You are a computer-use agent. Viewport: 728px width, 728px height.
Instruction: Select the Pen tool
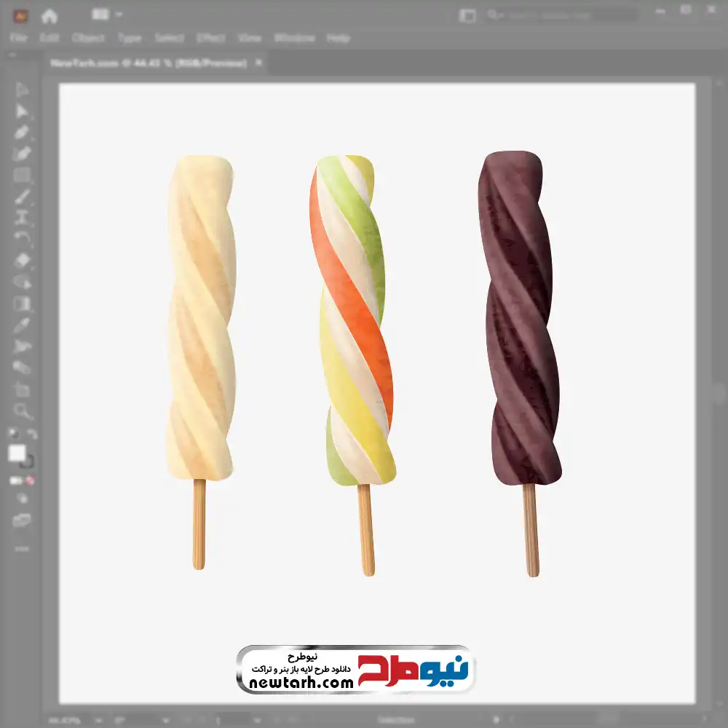point(22,132)
